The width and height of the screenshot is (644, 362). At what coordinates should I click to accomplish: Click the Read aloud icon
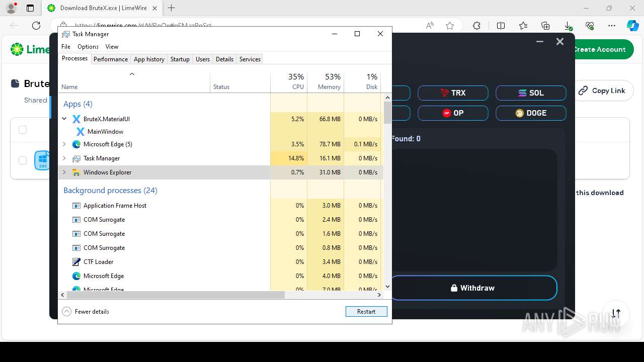(x=430, y=26)
